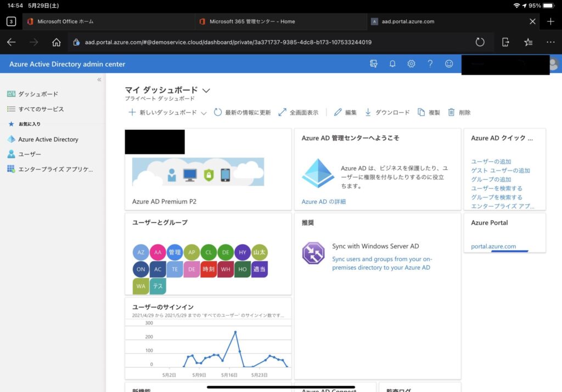This screenshot has height=392, width=562.
Task: Enter full screen with 全画面表示
Action: click(x=300, y=112)
